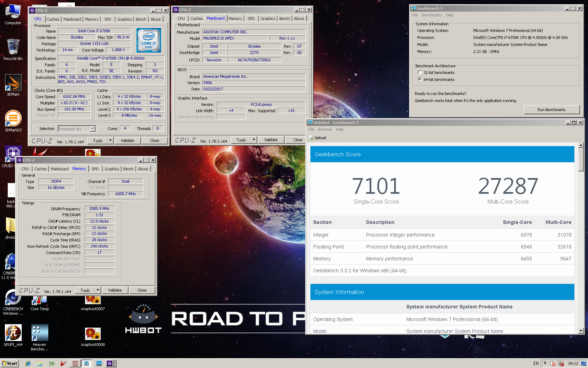This screenshot has width=588, height=368.
Task: Open Tools dropdown arrow in Memory window
Action: click(98, 290)
